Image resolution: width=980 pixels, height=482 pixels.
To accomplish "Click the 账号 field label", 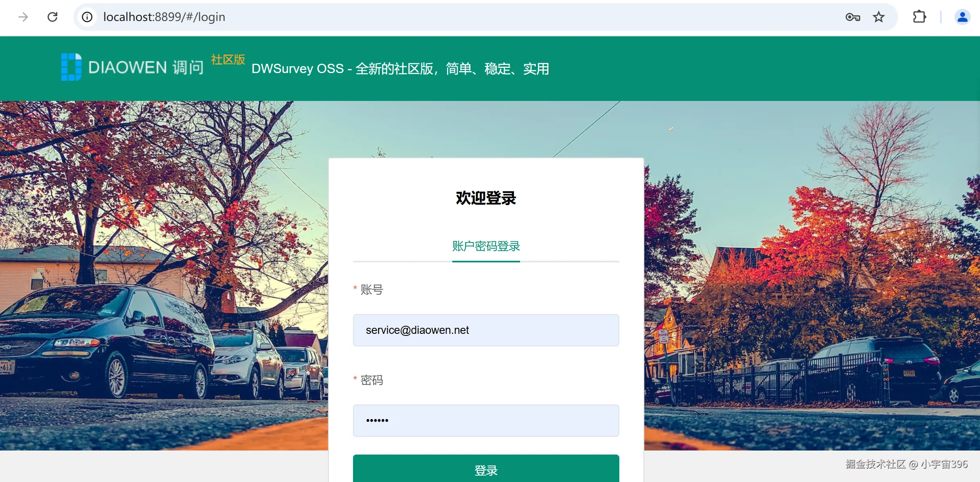I will [371, 289].
